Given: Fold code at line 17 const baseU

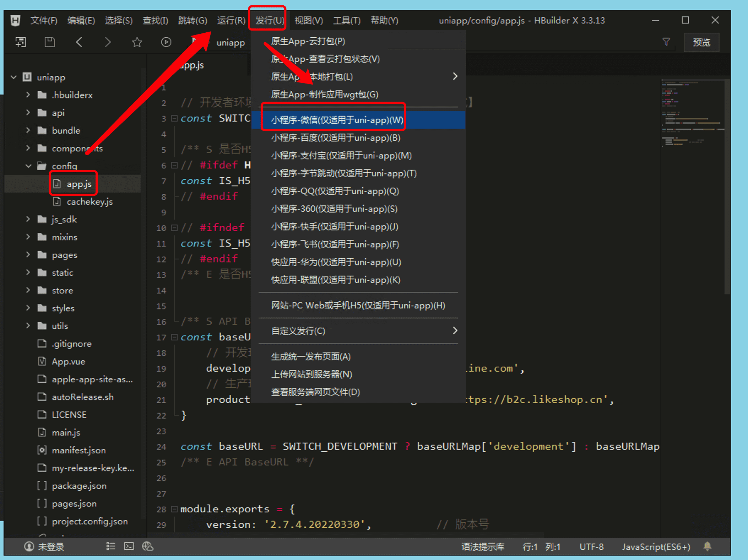Looking at the screenshot, I should tap(174, 337).
